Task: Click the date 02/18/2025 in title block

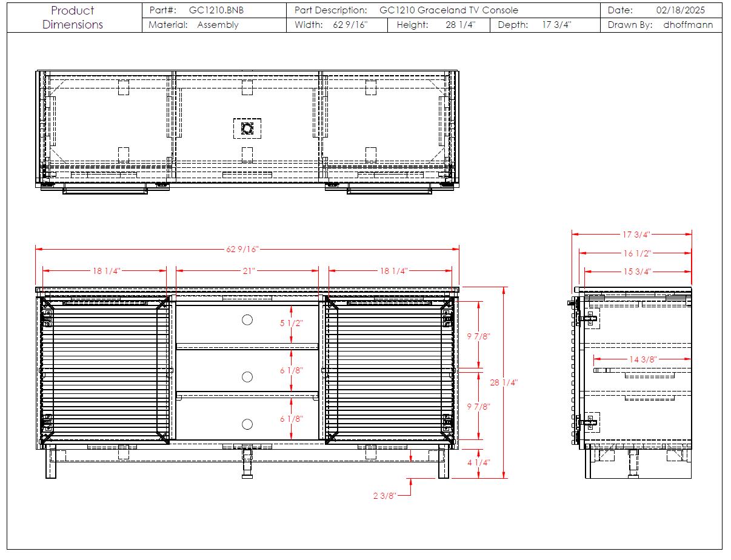Action: click(680, 10)
